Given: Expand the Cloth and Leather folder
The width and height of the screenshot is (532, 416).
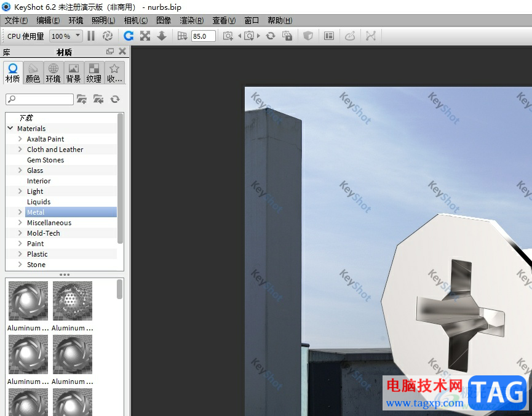Looking at the screenshot, I should tap(20, 150).
